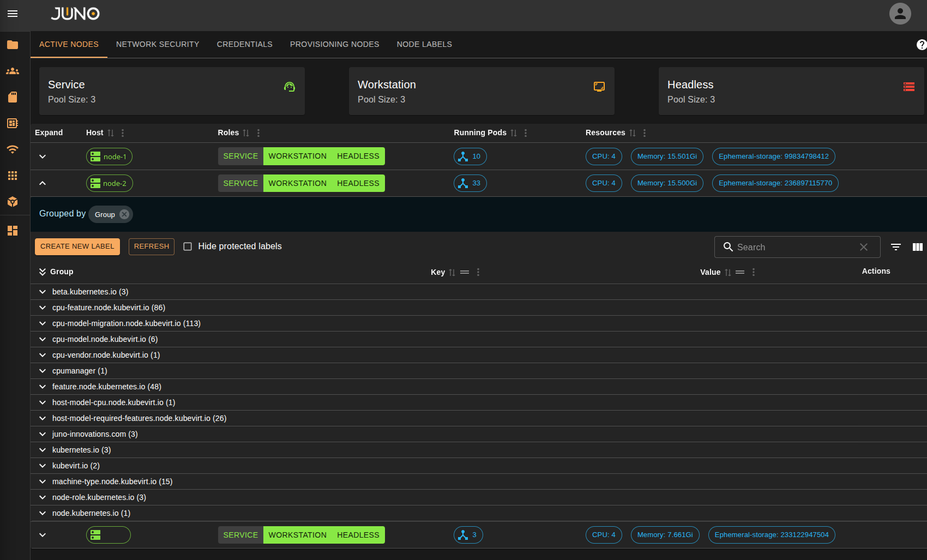Open the help question mark icon
927x560 pixels.
point(921,45)
